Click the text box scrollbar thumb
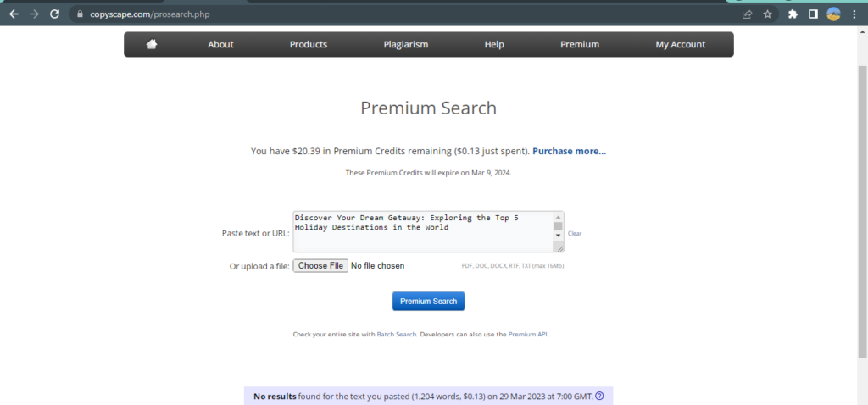868x405 pixels. 558,225
